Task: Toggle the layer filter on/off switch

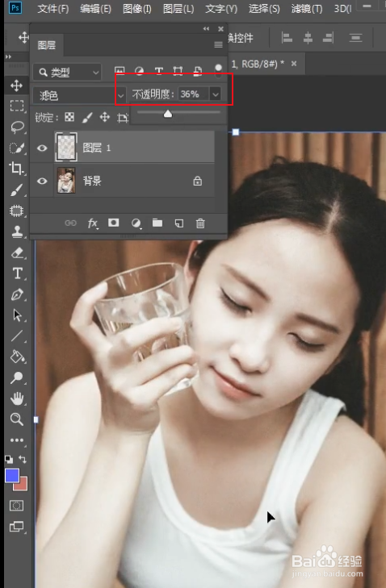Action: (218, 70)
